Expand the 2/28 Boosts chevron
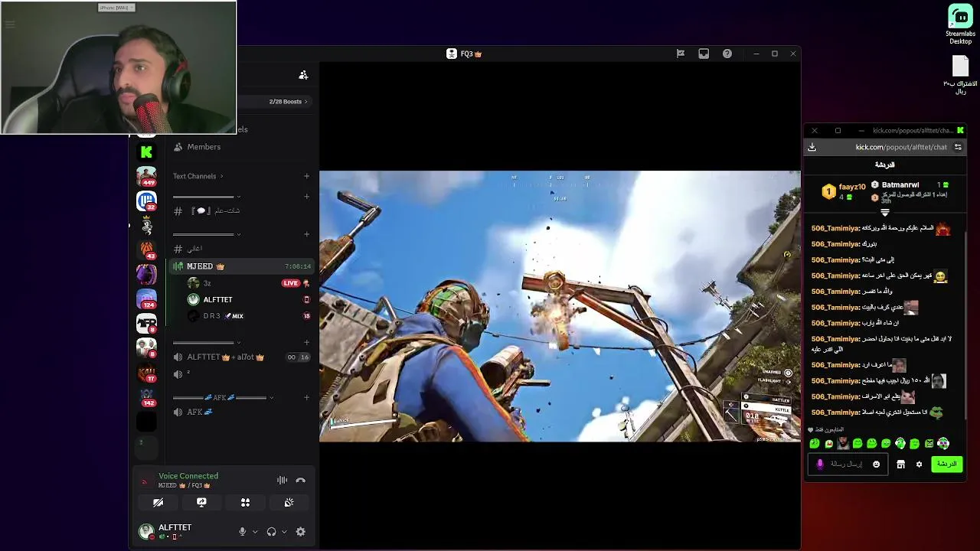980x551 pixels. [x=306, y=102]
